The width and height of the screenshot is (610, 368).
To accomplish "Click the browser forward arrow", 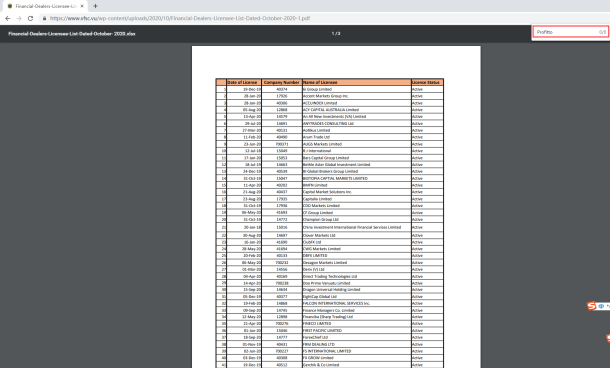I will pos(19,18).
